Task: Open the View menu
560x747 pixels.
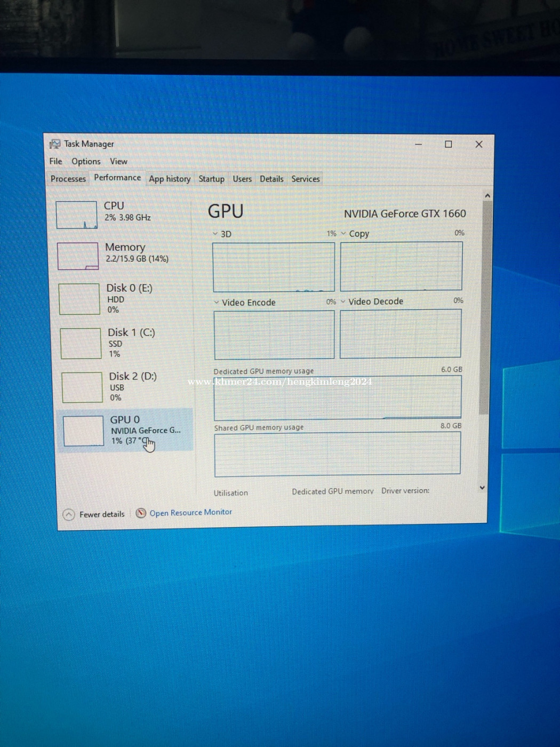Action: point(118,161)
